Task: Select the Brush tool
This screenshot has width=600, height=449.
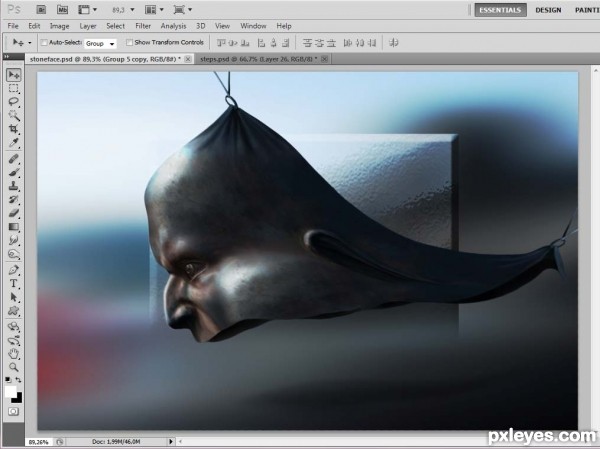Action: pyautogui.click(x=14, y=172)
